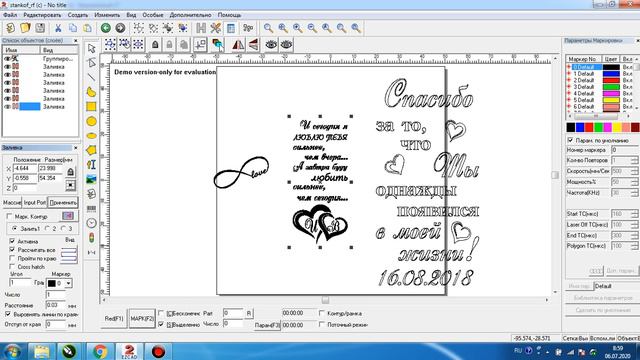Select hatch radio button 2
This screenshot has height=360, width=640.
pyautogui.click(x=48, y=229)
